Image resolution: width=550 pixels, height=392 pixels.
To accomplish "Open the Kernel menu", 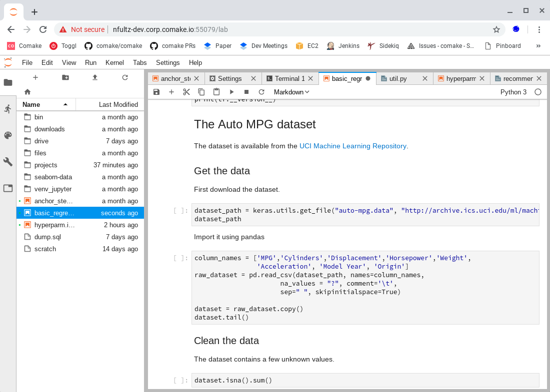I will coord(114,62).
